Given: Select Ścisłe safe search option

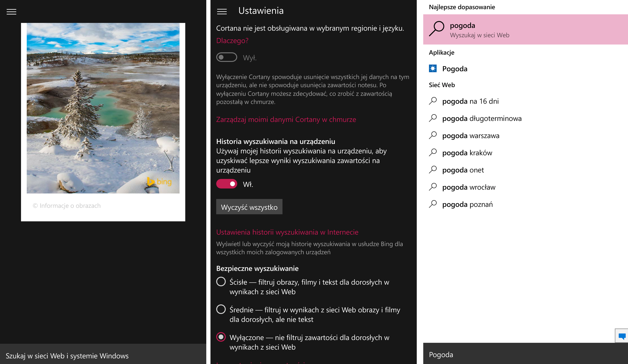Looking at the screenshot, I should (x=221, y=282).
